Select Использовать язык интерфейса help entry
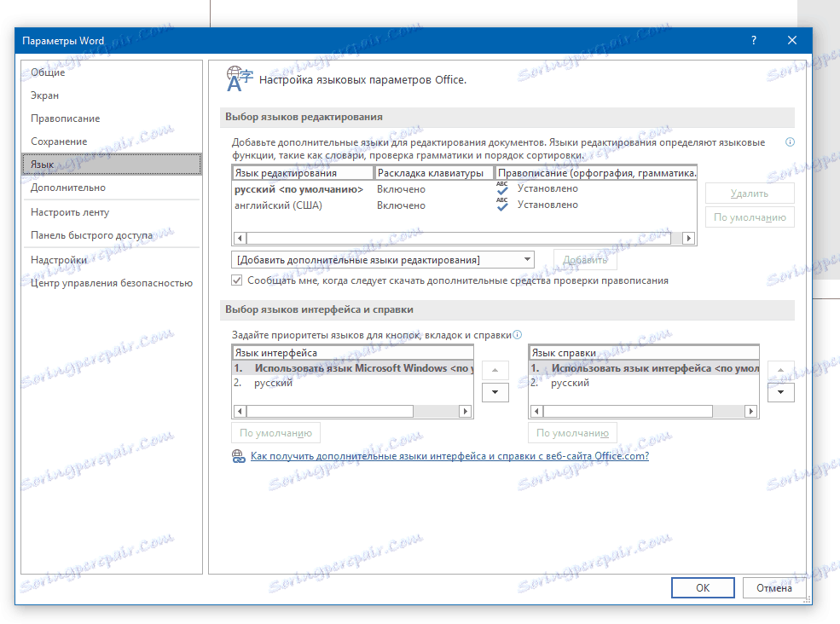 643,368
